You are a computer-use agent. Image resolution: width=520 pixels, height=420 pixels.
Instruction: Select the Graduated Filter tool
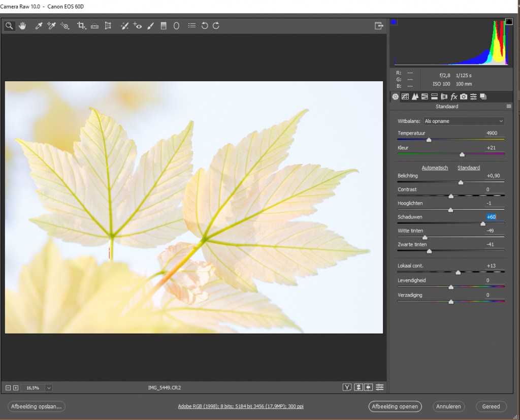(x=164, y=26)
